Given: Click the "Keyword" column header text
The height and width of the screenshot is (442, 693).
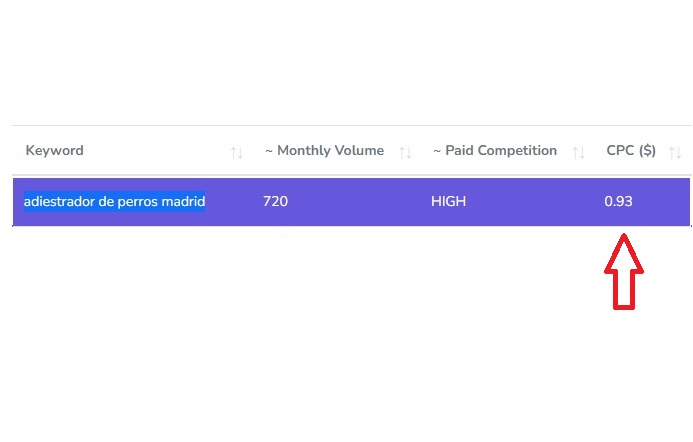Looking at the screenshot, I should pyautogui.click(x=54, y=151).
